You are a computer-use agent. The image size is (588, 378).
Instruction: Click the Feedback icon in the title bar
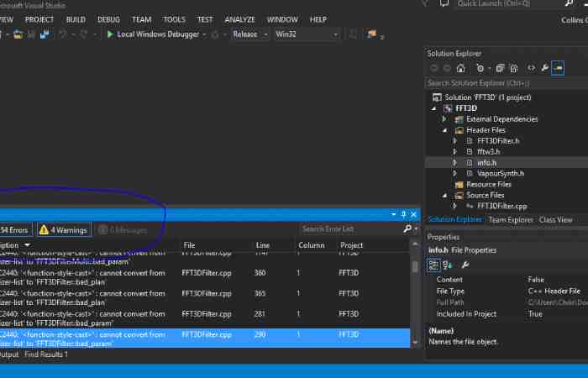click(x=444, y=3)
